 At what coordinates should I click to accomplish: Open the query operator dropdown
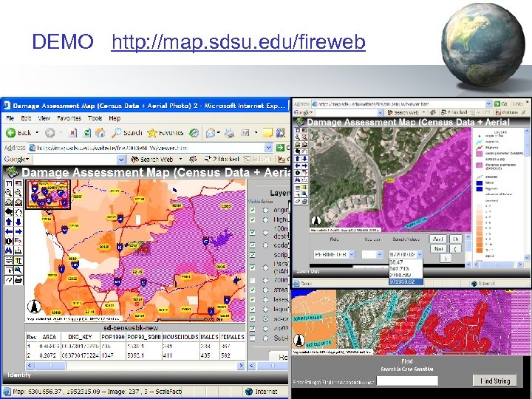[x=380, y=254]
